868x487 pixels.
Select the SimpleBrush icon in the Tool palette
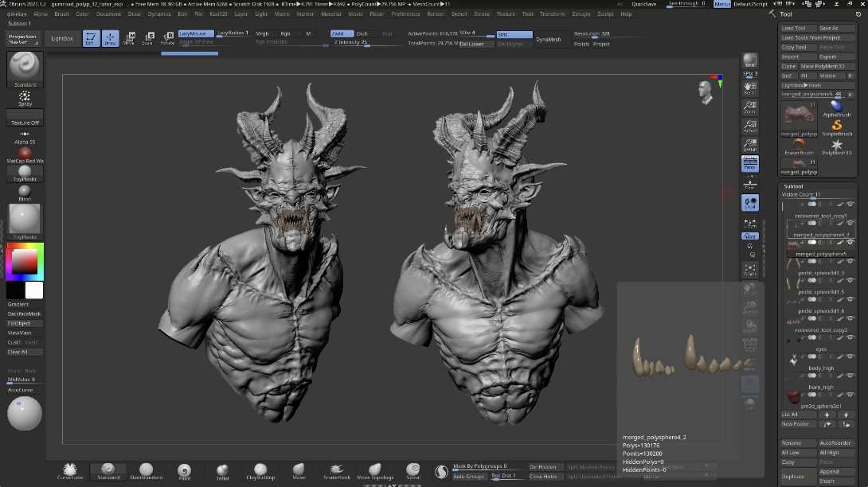click(836, 126)
